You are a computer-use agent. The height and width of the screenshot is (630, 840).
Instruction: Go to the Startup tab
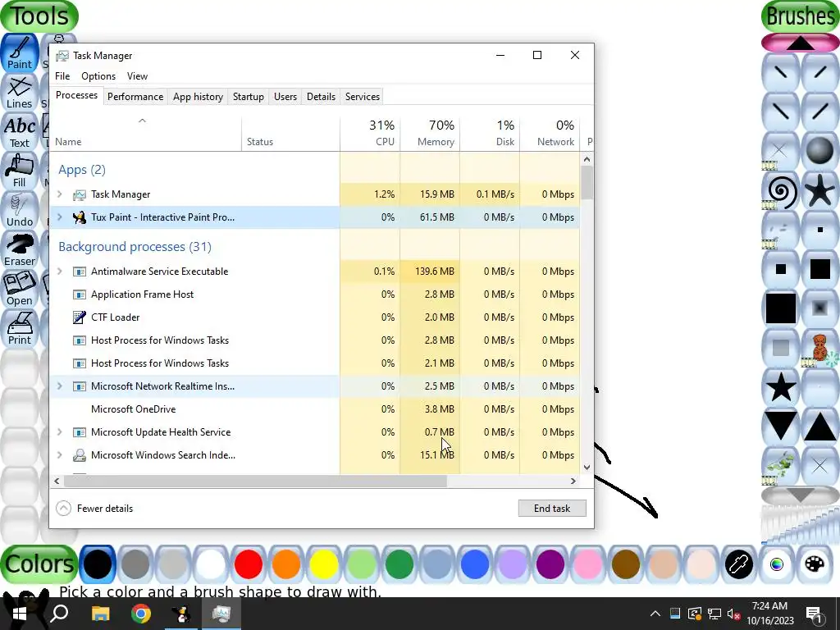(x=248, y=97)
